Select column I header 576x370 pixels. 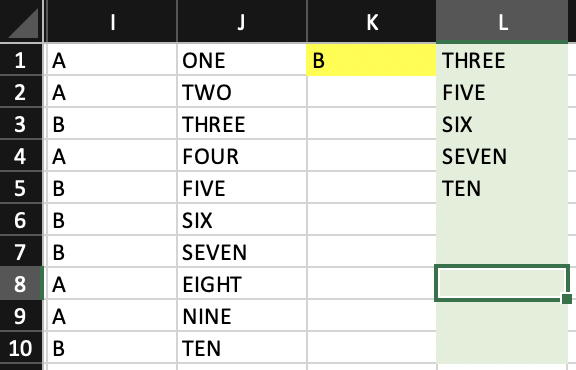[x=112, y=21]
